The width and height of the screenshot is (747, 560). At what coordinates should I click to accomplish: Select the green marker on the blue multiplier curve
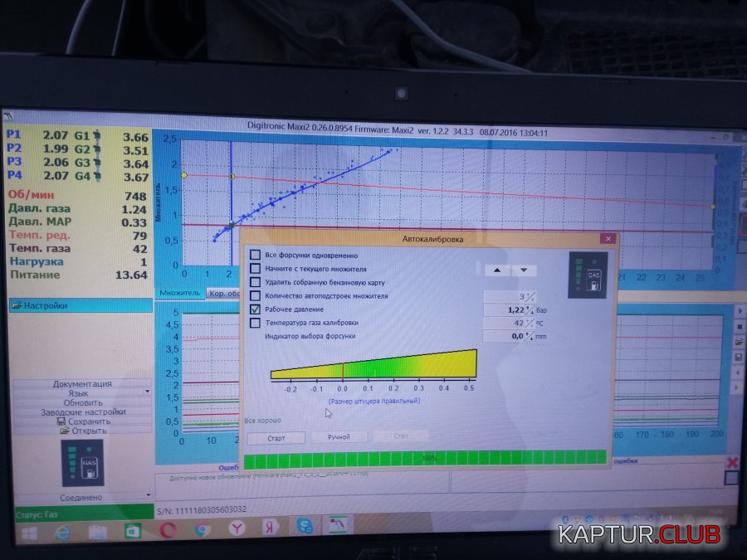pos(232,225)
